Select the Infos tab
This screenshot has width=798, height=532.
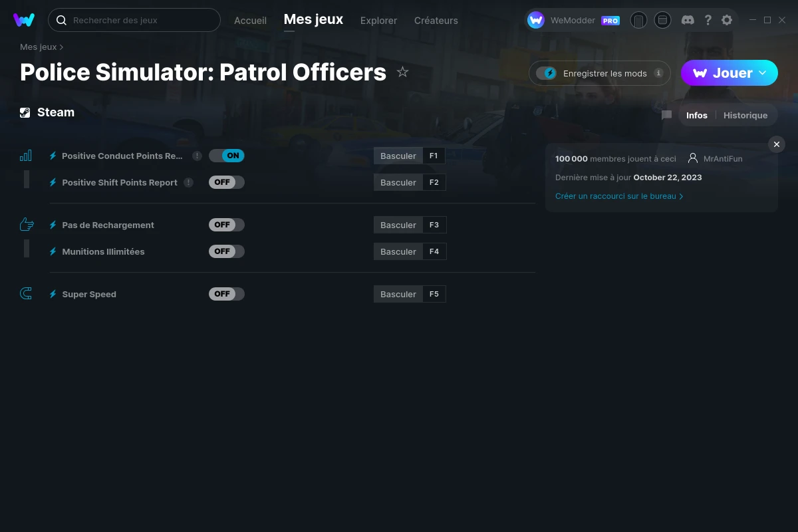(x=697, y=115)
